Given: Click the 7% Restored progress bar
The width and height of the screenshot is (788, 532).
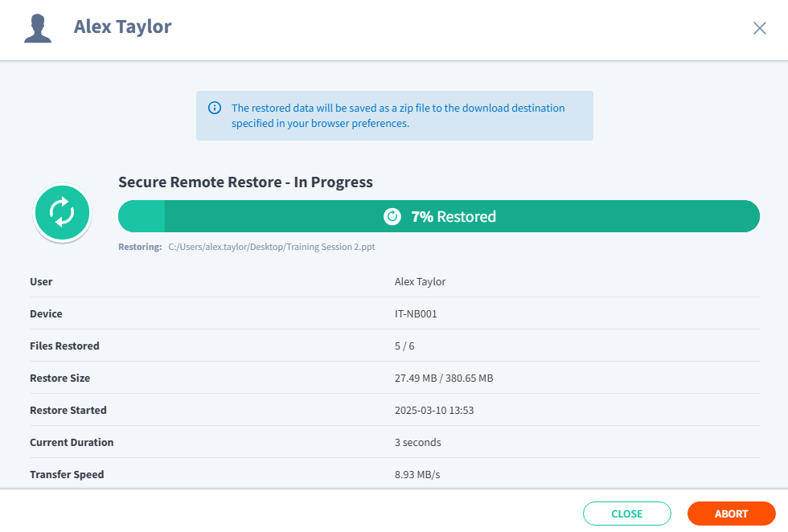Looking at the screenshot, I should point(439,216).
